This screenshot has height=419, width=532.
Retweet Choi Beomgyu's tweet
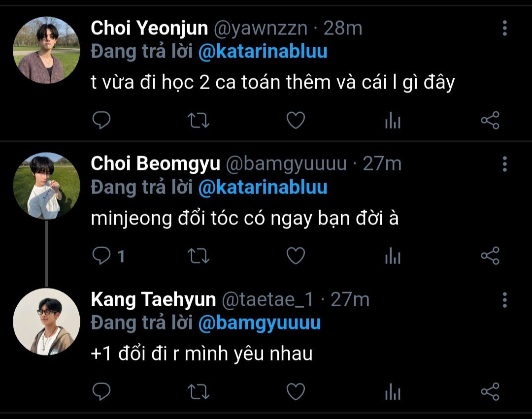point(199,256)
